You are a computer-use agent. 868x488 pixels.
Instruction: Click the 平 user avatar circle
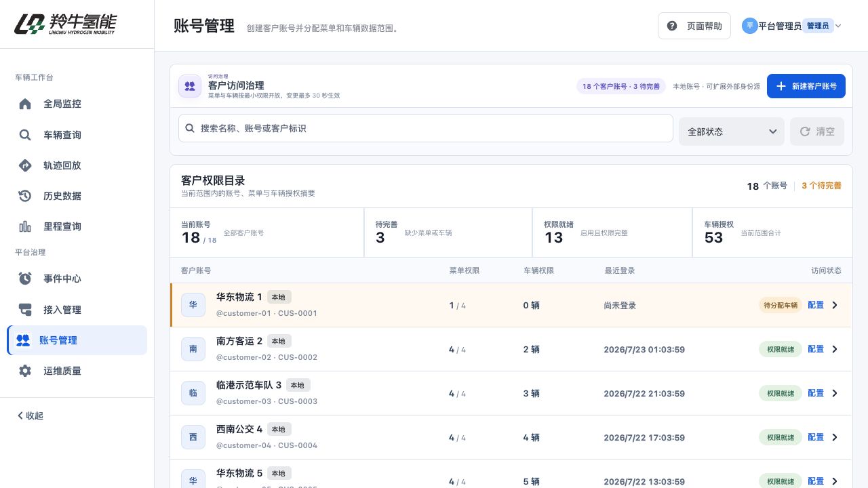749,26
